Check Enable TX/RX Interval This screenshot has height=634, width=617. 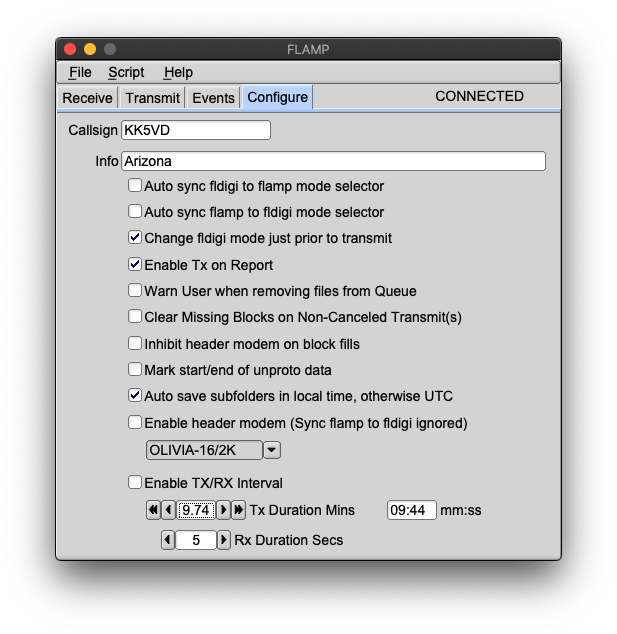pyautogui.click(x=135, y=482)
